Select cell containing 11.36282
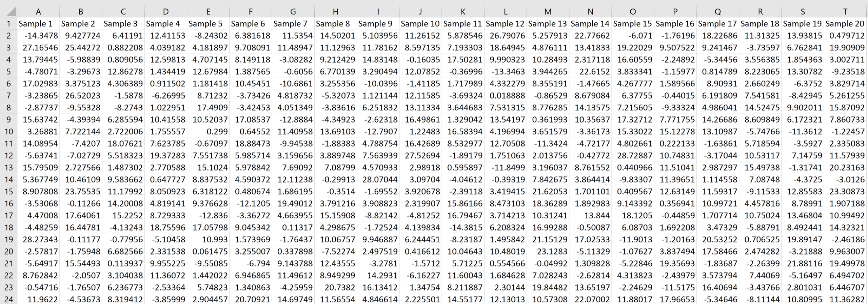This screenshot has height=304, width=868. (x=845, y=300)
